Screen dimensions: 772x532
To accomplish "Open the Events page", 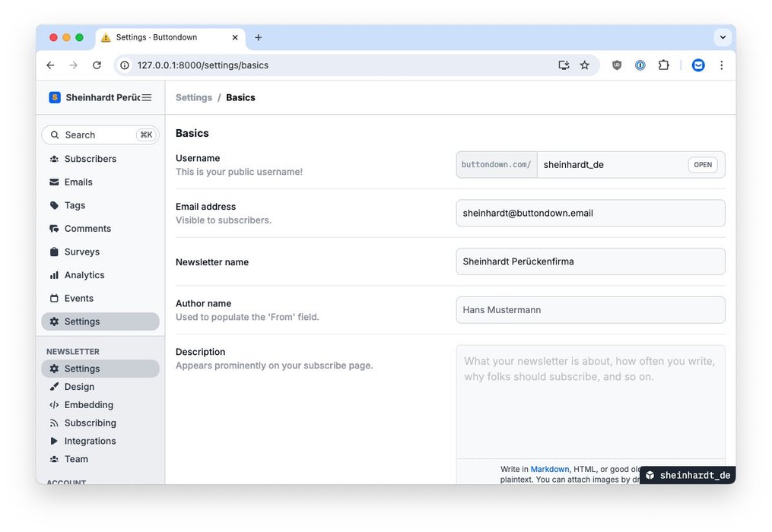I will pos(78,299).
